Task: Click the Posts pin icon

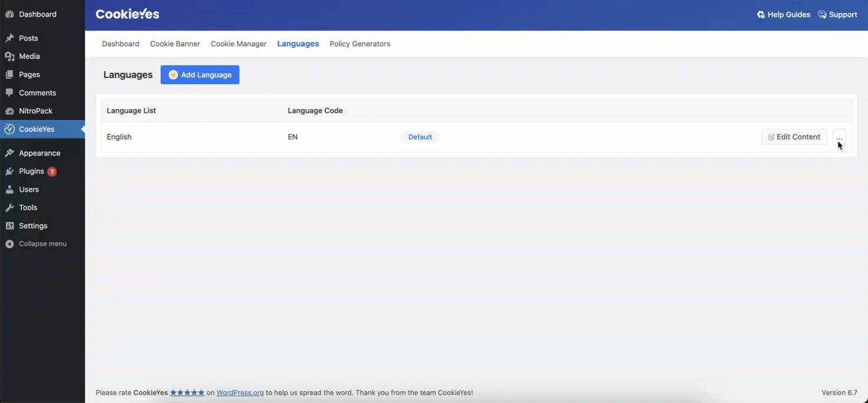Action: click(9, 38)
